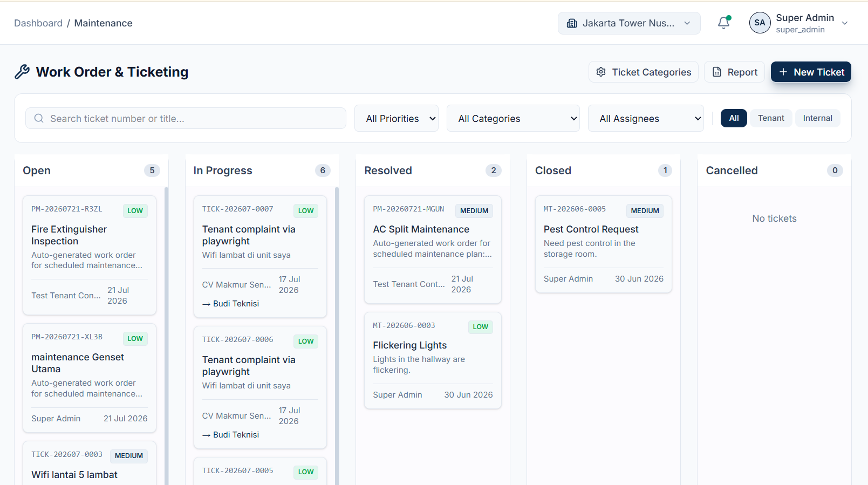Click ticket number PM-20260721-R3ZL

(66, 209)
